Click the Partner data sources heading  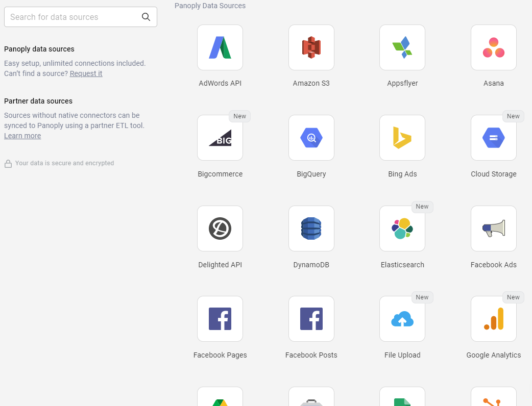38,102
